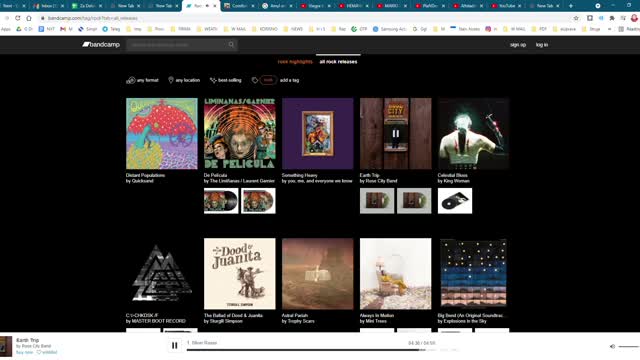Viewport: 640px width, 360px height.
Task: Pause Earth Trip via cover overlay button
Action: click(x=396, y=133)
